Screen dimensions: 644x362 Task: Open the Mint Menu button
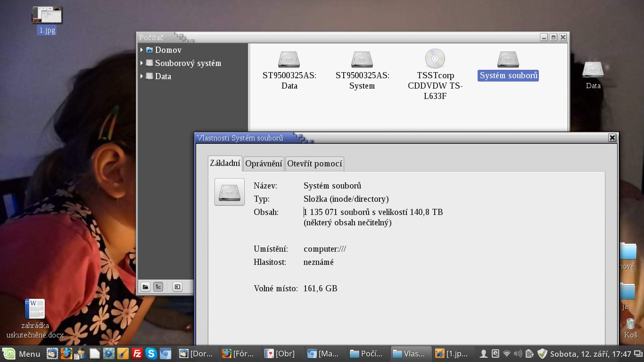22,354
